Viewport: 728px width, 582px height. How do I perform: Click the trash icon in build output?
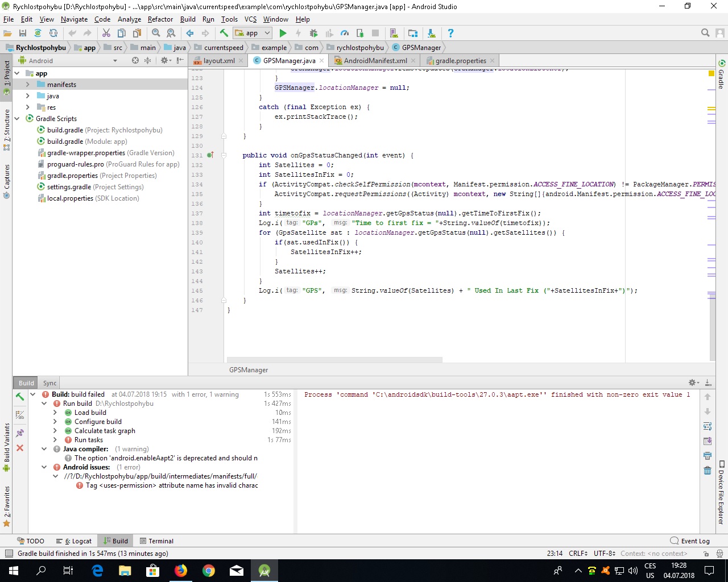[708, 470]
